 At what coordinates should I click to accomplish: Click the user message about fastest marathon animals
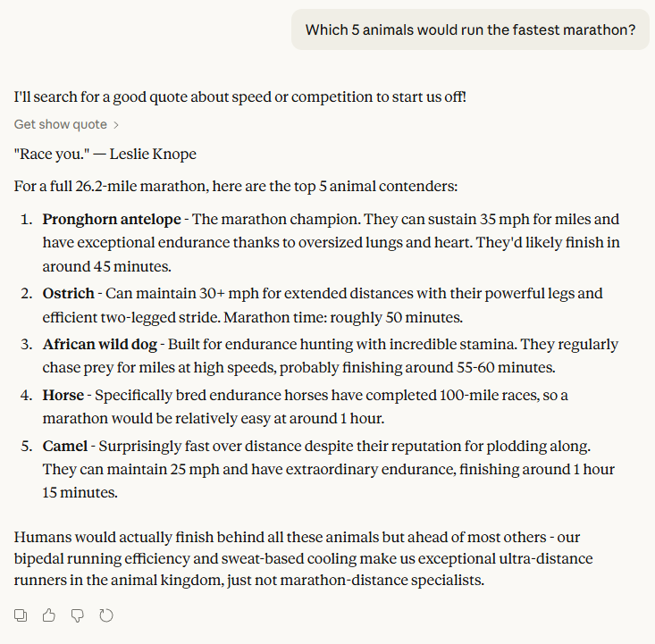click(470, 29)
